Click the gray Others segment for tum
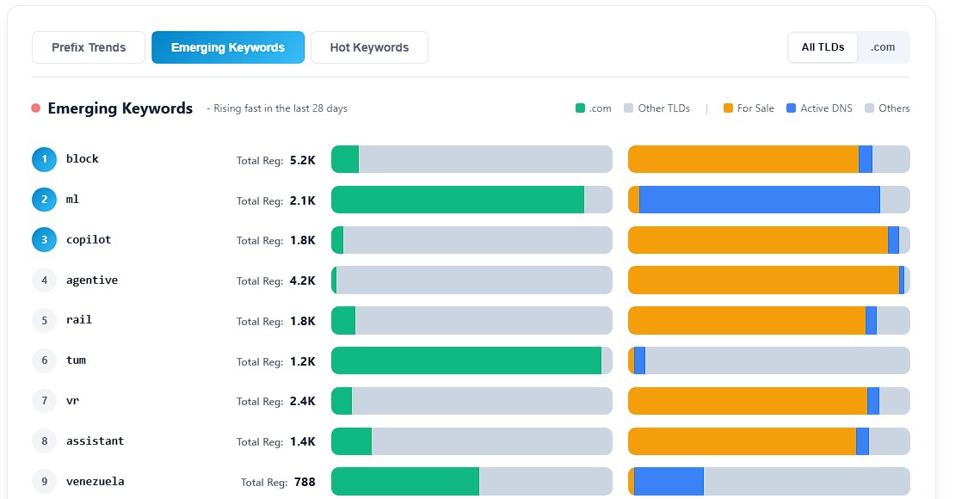Viewport: 980px width, 499px height. point(778,360)
